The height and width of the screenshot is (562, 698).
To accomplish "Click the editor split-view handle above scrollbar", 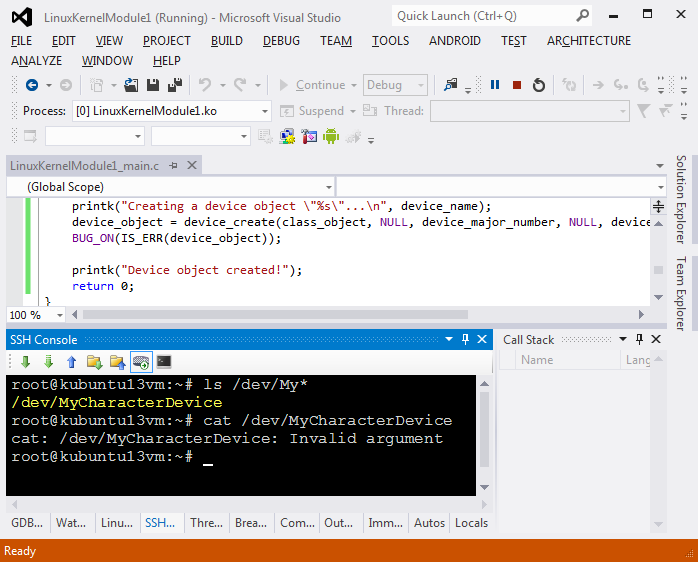I will (658, 207).
